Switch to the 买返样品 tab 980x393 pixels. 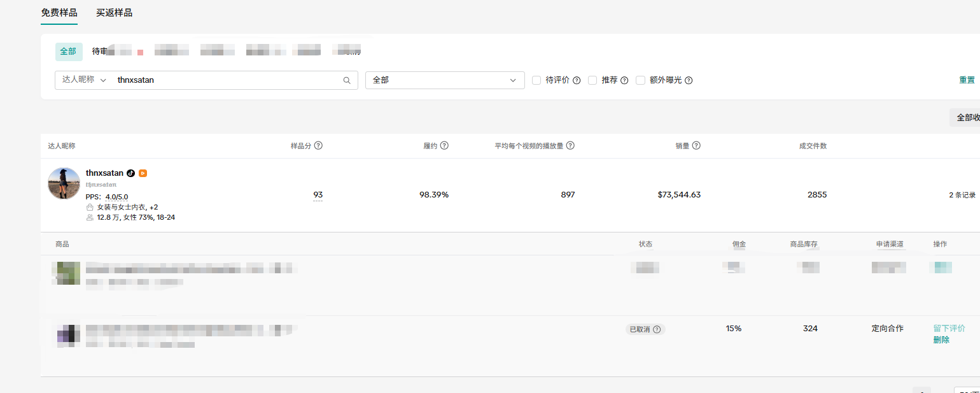click(115, 13)
